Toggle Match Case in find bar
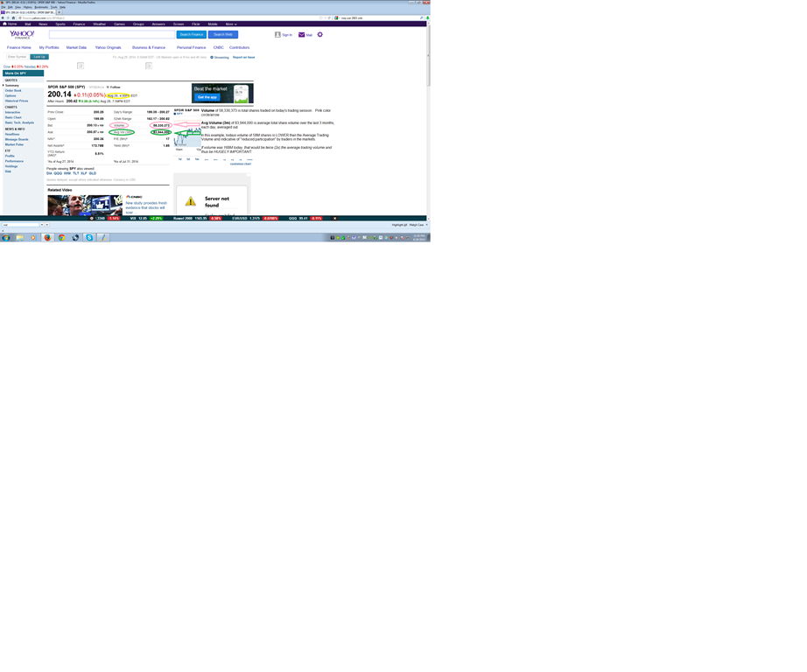Image resolution: width=807 pixels, height=672 pixels. [x=417, y=225]
